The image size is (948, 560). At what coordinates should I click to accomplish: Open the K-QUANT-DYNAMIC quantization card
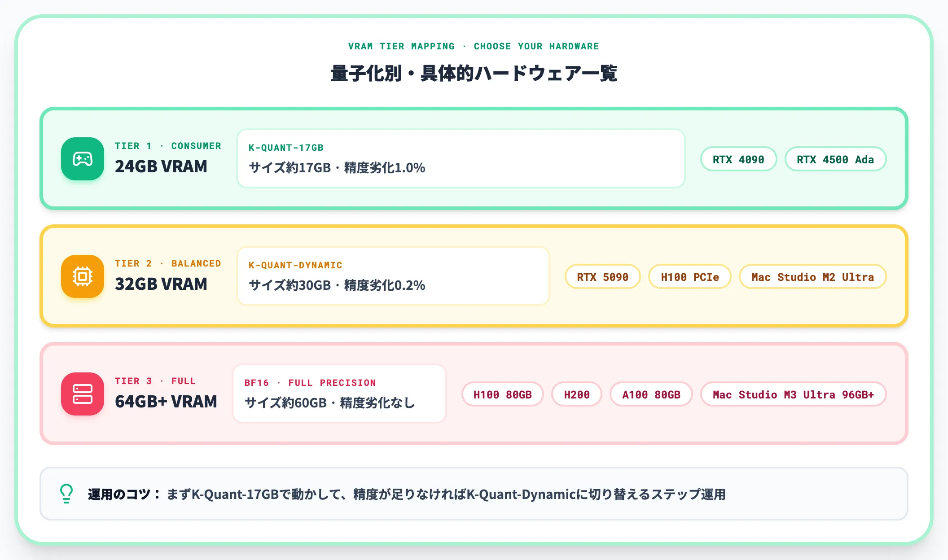[393, 276]
